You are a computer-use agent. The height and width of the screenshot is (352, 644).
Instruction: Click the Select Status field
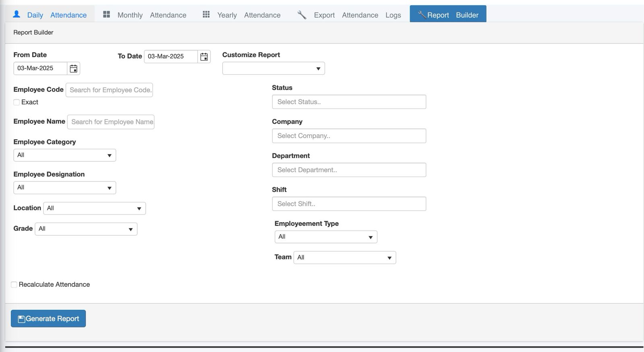(x=349, y=102)
